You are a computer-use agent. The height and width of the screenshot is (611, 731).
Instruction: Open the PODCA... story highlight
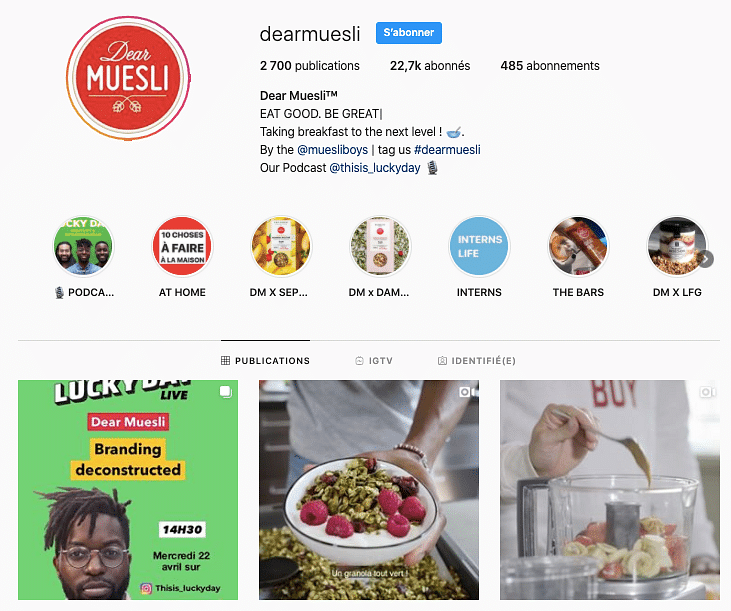83,246
